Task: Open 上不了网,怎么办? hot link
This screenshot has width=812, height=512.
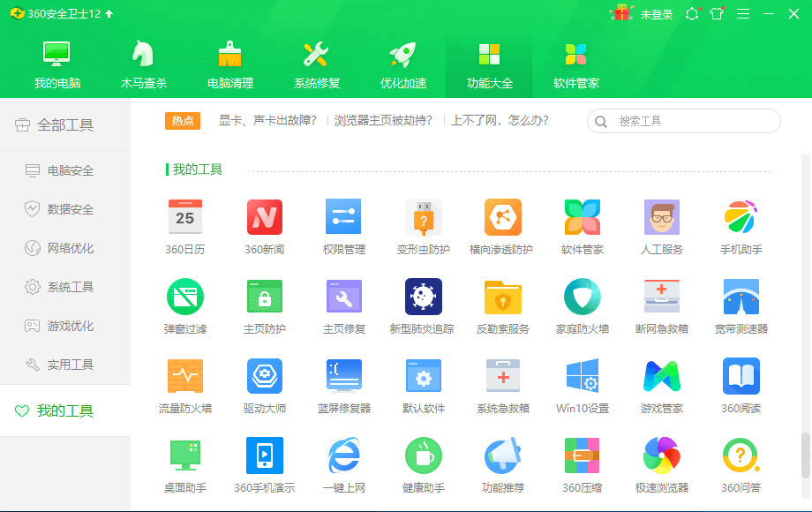Action: click(x=500, y=121)
